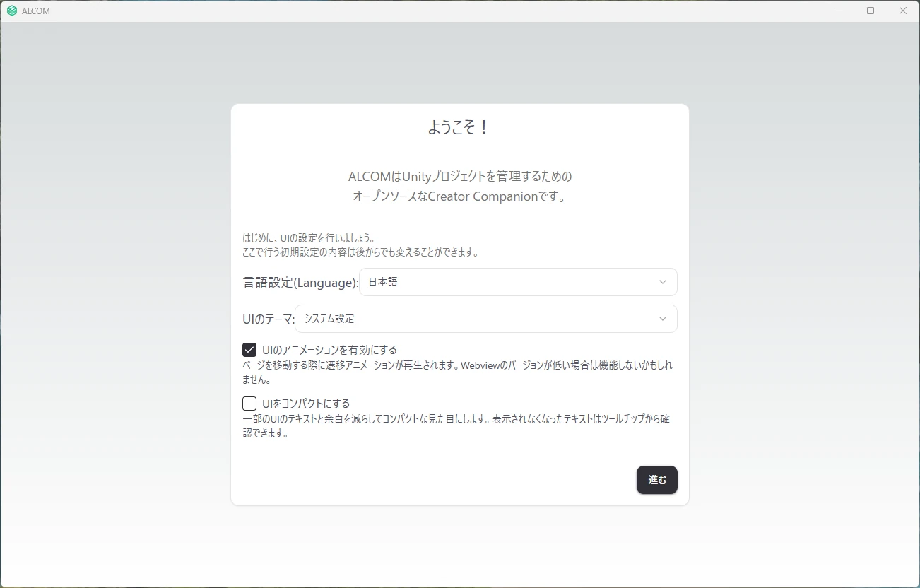Screen dimensions: 920x588
Task: Click the ようこそ！ heading
Action: [459, 127]
